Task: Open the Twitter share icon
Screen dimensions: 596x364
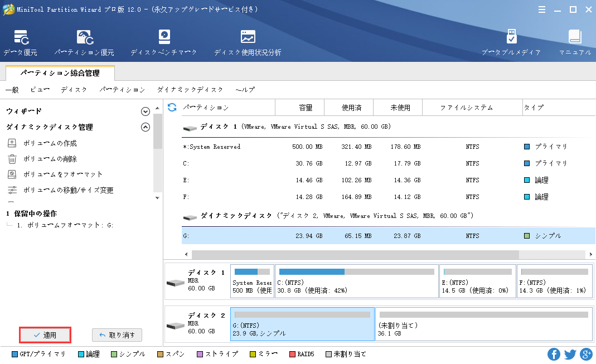Action: [x=570, y=354]
